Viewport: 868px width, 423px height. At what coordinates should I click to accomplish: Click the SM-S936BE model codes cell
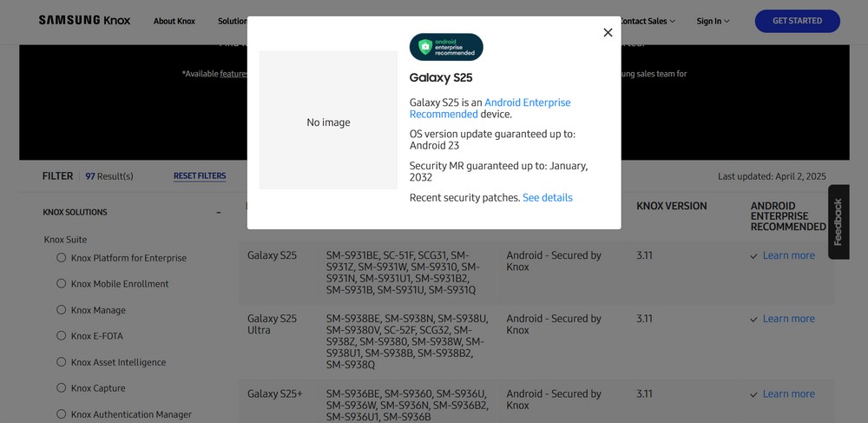pos(407,405)
